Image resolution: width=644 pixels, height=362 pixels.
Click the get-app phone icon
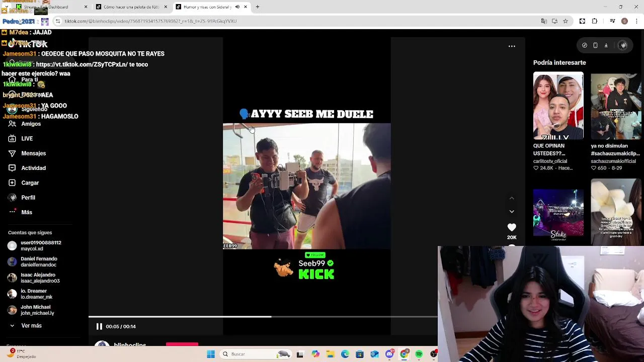[x=595, y=45]
